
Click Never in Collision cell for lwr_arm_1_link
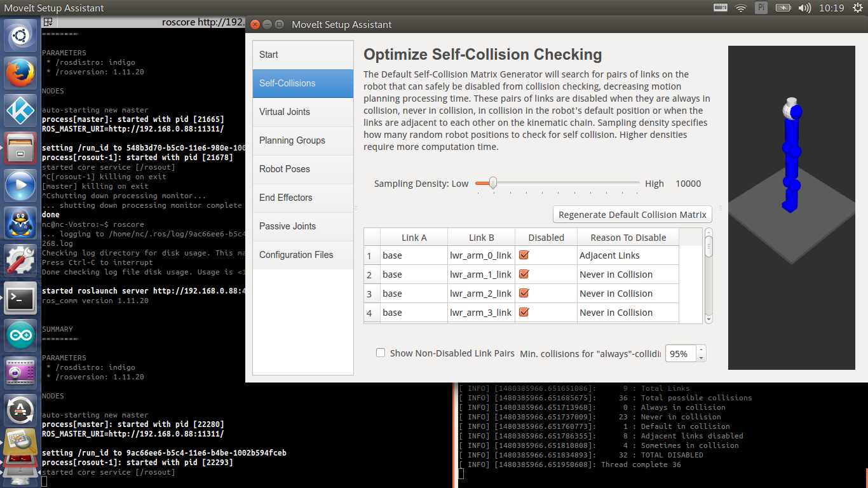[628, 274]
